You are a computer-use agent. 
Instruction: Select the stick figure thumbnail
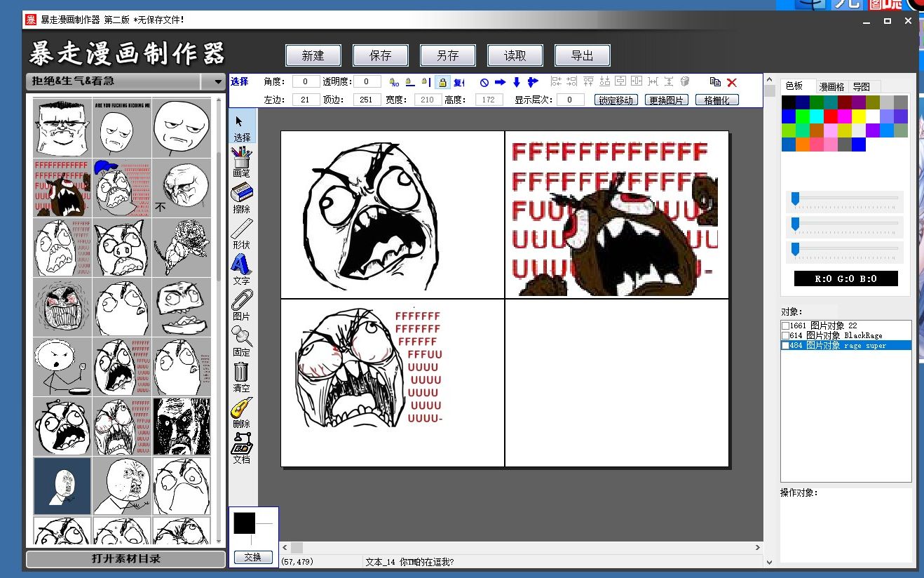tap(62, 367)
